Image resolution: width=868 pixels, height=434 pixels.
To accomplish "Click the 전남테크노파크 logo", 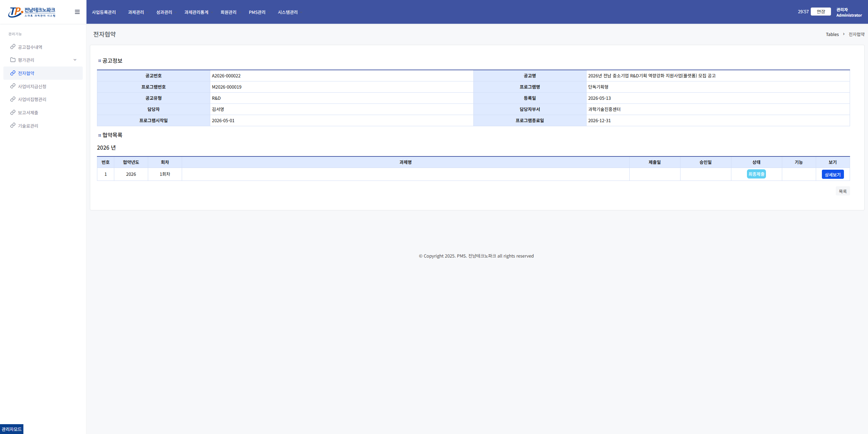I will (x=32, y=12).
